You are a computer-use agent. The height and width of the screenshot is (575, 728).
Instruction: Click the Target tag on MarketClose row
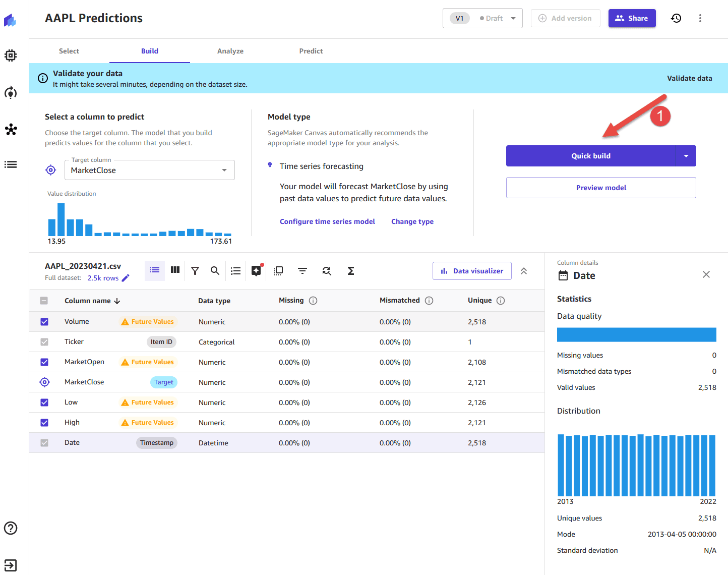[x=164, y=382]
